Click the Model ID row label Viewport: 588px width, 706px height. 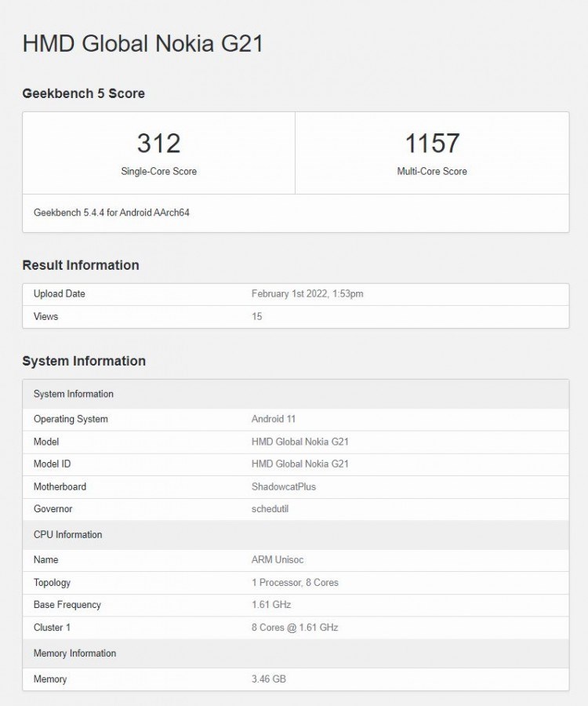tap(53, 464)
